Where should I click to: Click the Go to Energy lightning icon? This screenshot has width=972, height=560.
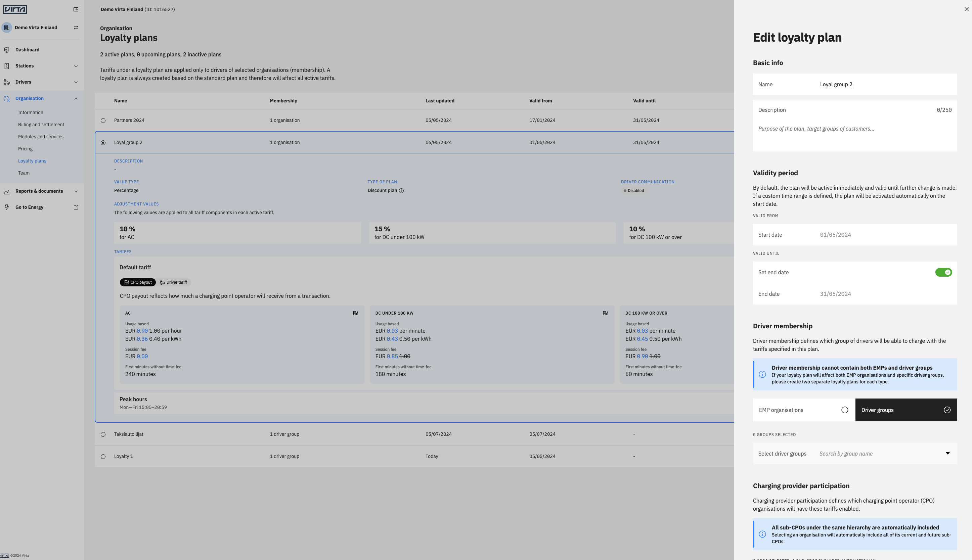6,207
